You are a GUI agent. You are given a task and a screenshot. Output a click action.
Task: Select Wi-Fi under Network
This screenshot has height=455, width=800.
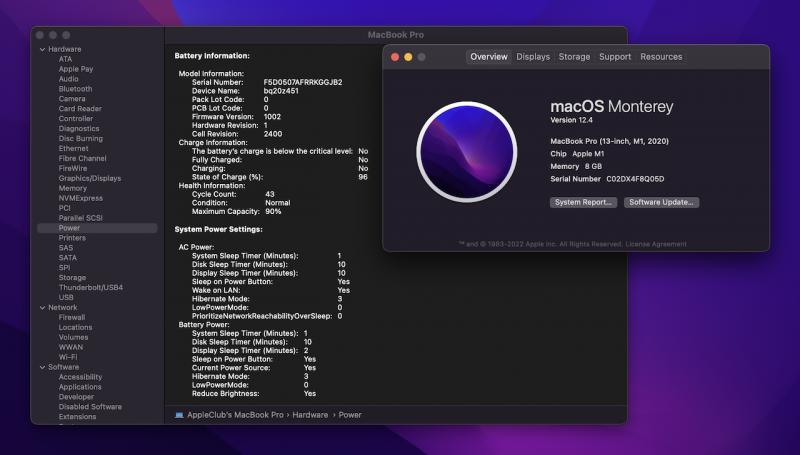click(x=68, y=357)
